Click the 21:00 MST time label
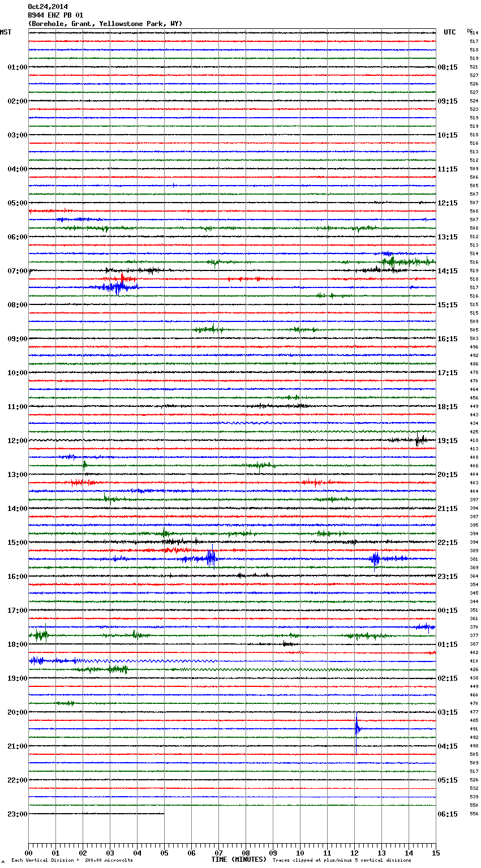The height and width of the screenshot is (868, 481). coord(17,746)
